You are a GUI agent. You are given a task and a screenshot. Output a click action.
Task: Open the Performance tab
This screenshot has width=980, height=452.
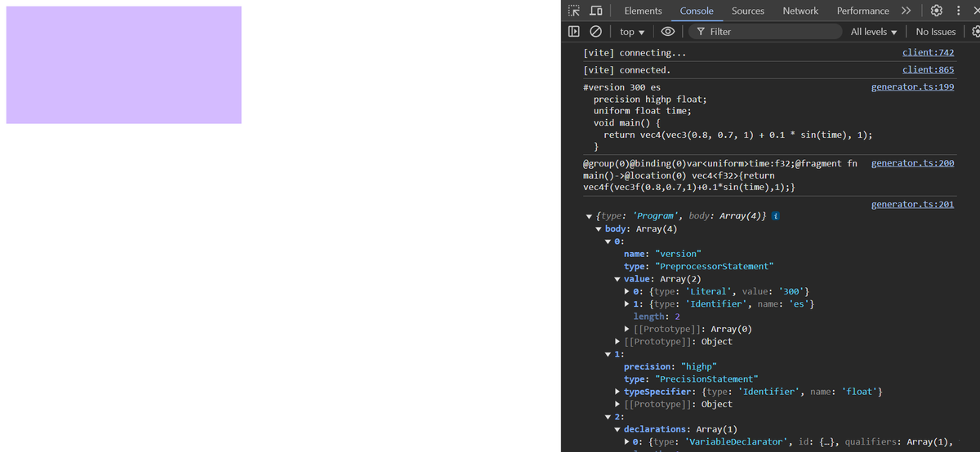coord(862,11)
